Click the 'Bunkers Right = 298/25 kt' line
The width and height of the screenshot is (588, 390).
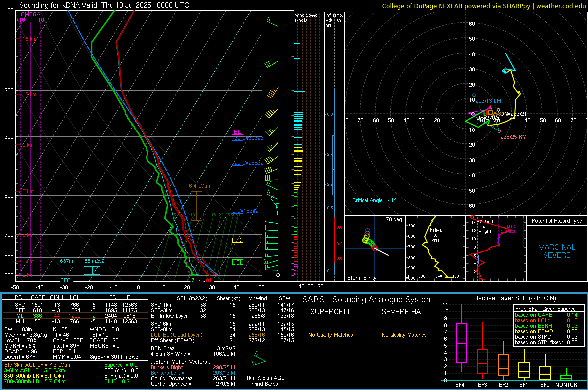193,367
